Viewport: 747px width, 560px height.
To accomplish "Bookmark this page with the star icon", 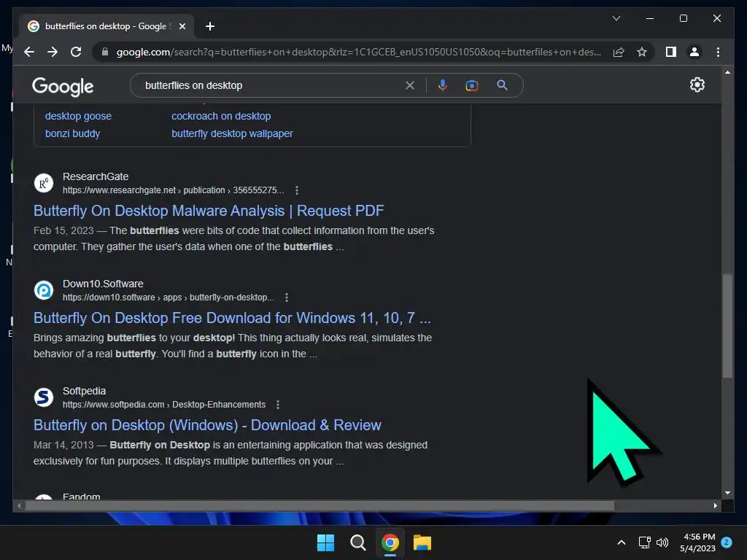I will pyautogui.click(x=642, y=52).
